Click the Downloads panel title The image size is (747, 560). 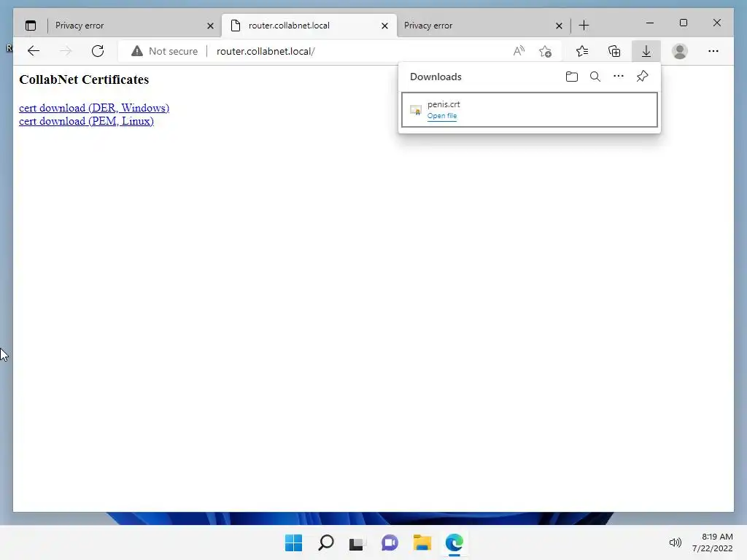click(x=436, y=77)
